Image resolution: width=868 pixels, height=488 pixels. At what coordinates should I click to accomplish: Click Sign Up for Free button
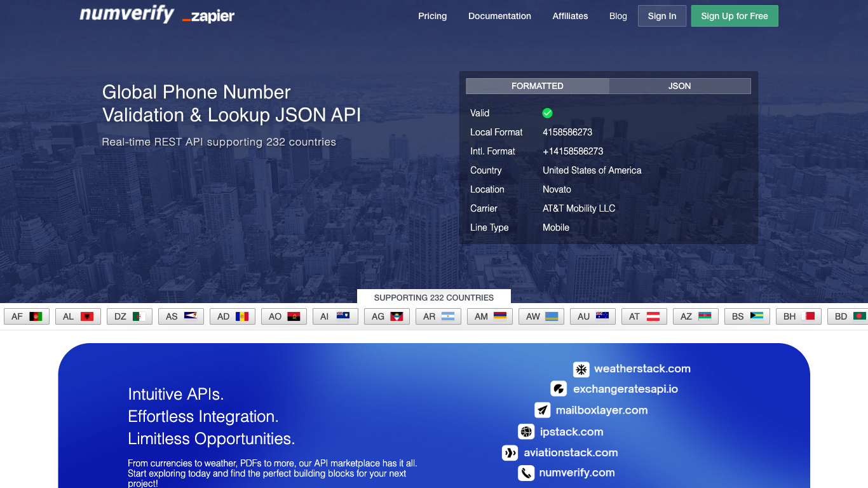click(x=735, y=16)
